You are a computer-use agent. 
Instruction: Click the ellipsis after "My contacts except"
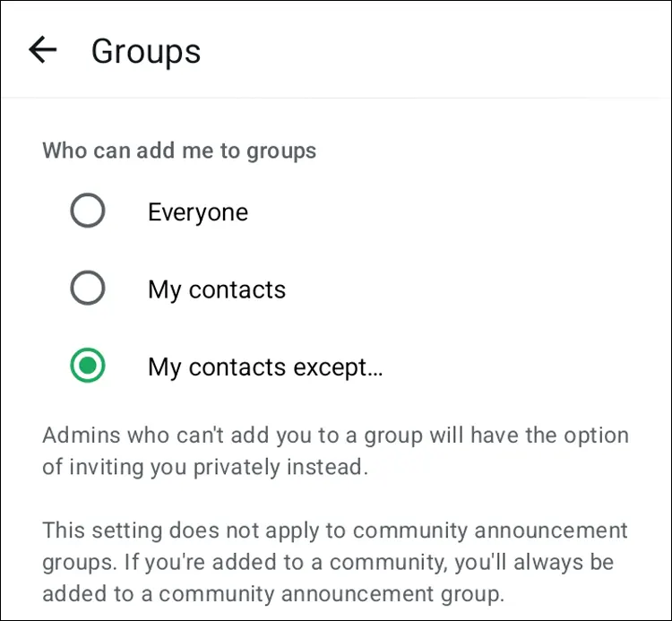(375, 371)
